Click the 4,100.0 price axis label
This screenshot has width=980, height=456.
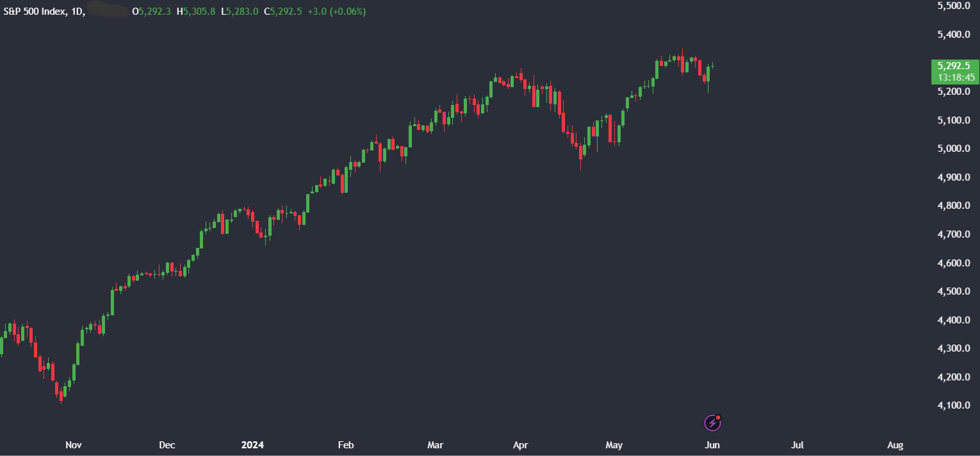point(954,405)
